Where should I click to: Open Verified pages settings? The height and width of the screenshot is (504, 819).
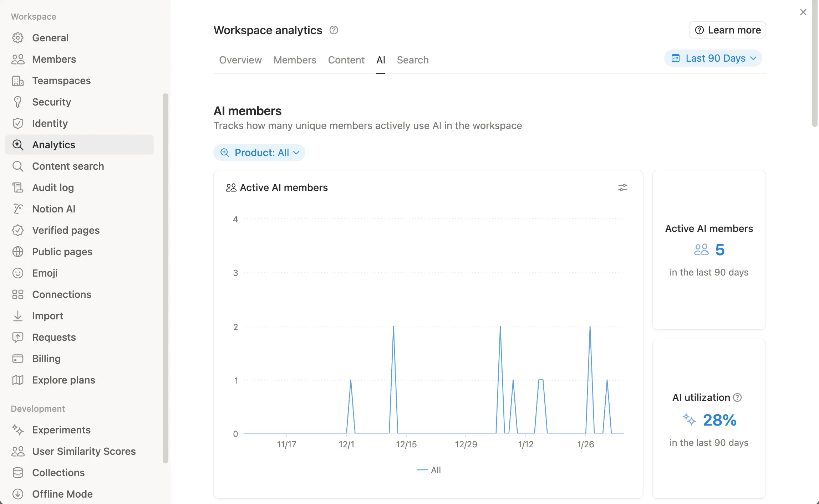point(66,230)
